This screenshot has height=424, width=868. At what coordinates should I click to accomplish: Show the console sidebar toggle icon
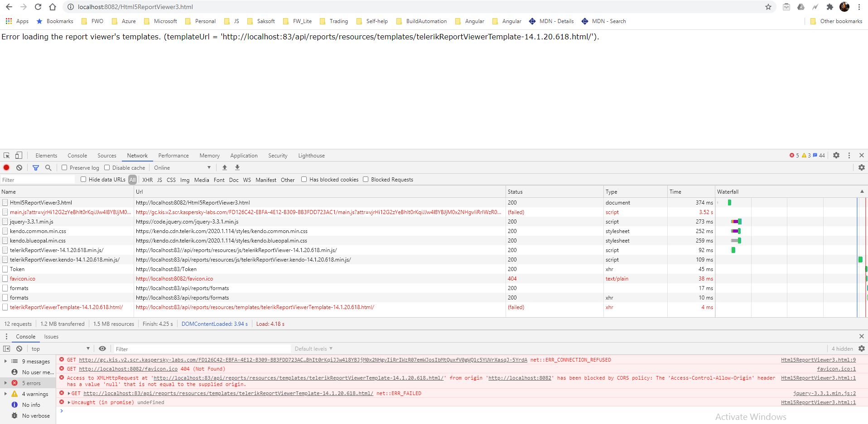[x=6, y=348]
